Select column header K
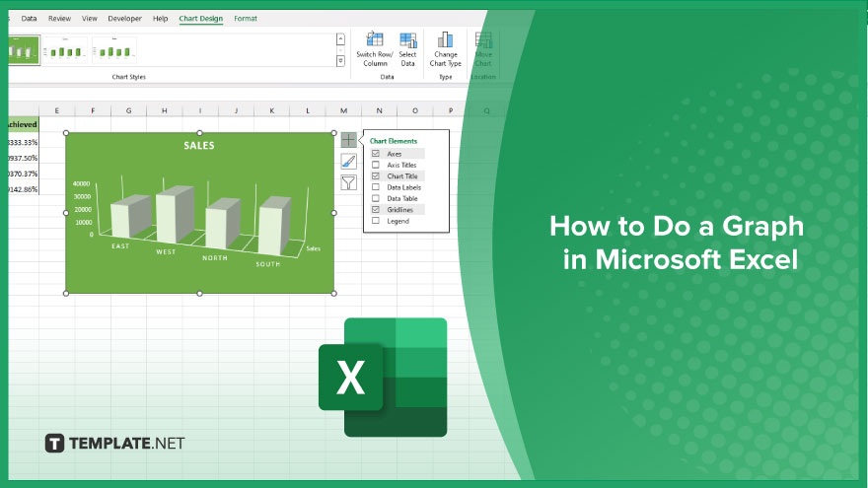This screenshot has height=488, width=868. [272, 110]
